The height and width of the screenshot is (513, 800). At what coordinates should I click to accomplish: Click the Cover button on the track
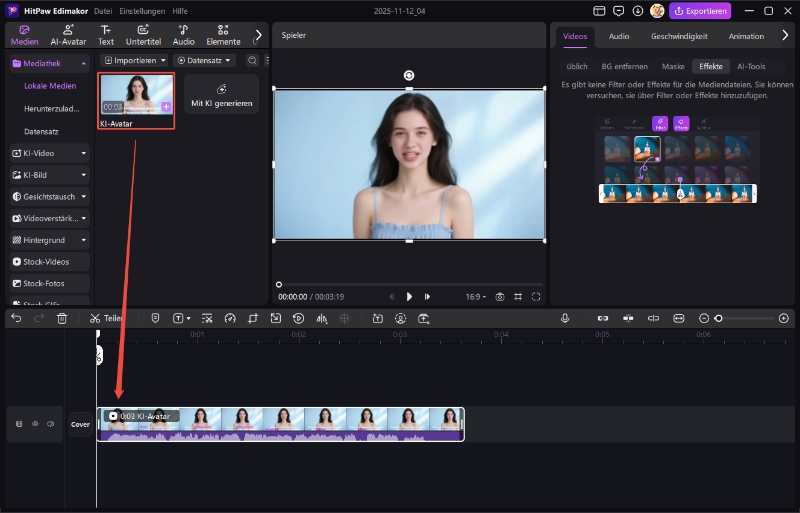[x=80, y=424]
